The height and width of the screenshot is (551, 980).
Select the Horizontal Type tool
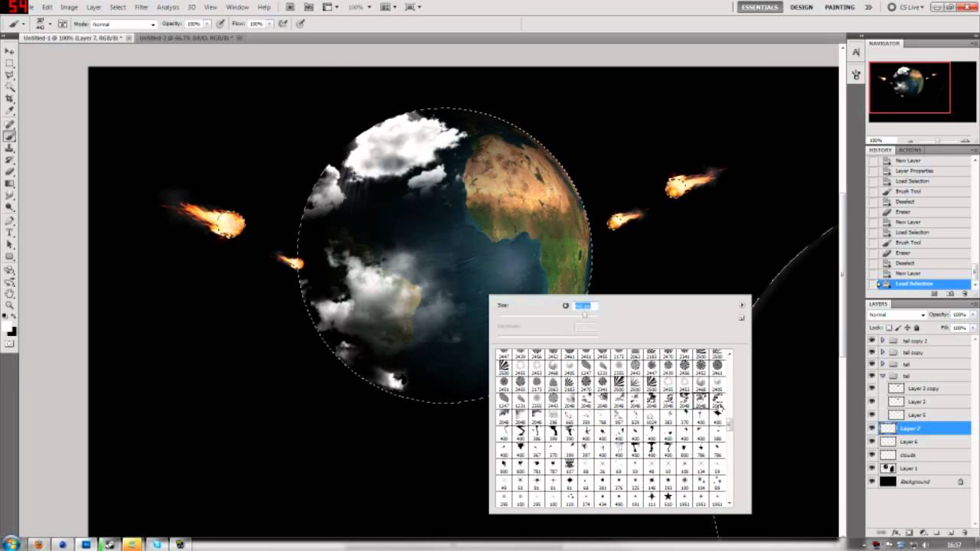pos(10,233)
